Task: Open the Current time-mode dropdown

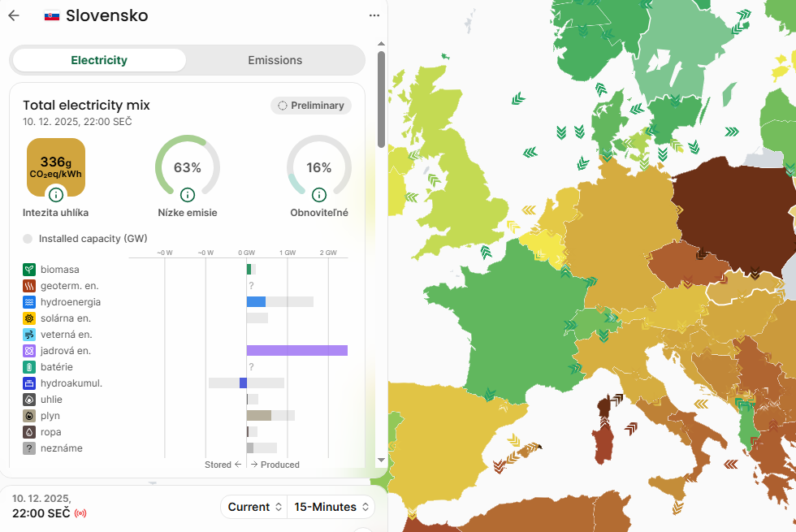Action: pyautogui.click(x=254, y=507)
